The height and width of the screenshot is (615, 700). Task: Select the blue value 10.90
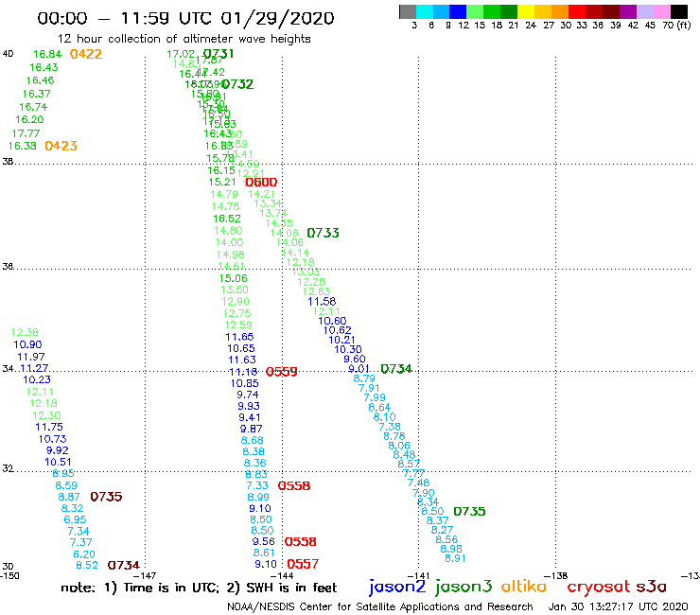(x=27, y=344)
